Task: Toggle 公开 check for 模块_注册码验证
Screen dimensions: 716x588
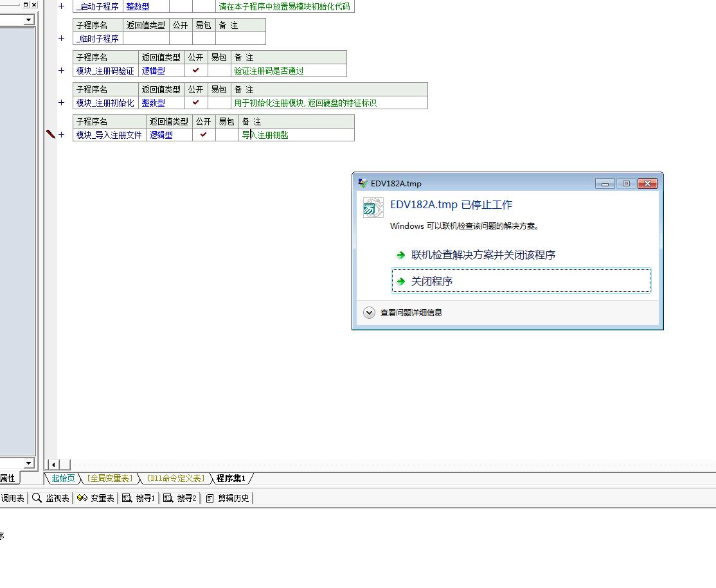Action: 196,71
